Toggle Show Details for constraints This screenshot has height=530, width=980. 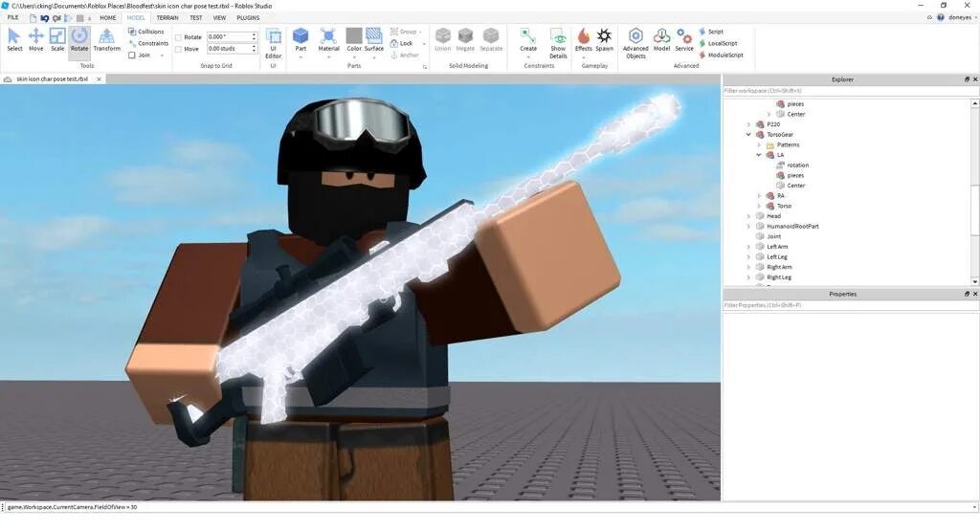pyautogui.click(x=558, y=43)
